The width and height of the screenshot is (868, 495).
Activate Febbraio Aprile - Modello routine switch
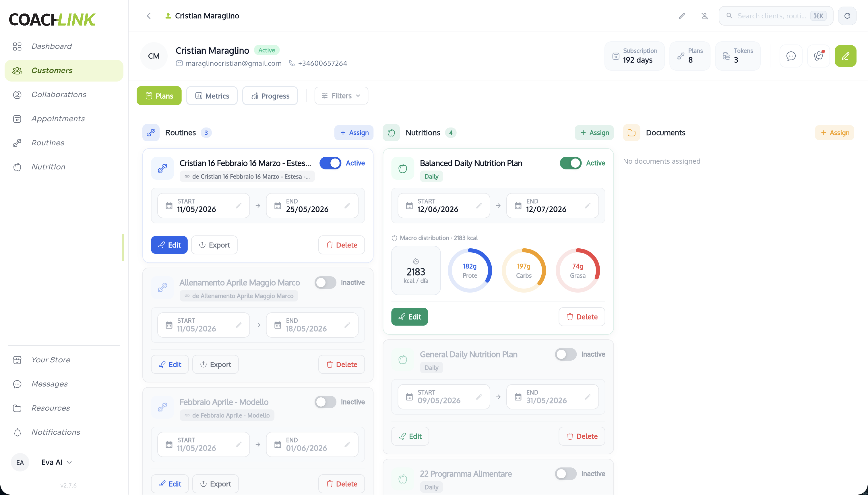coord(325,402)
